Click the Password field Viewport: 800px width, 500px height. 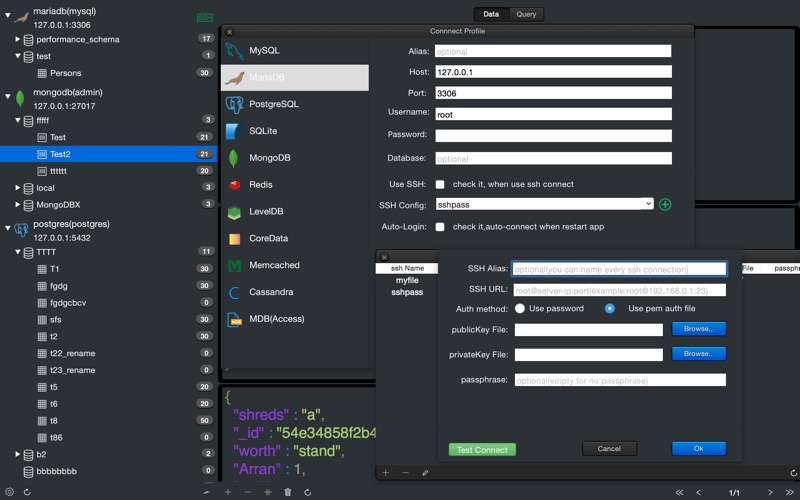[553, 135]
